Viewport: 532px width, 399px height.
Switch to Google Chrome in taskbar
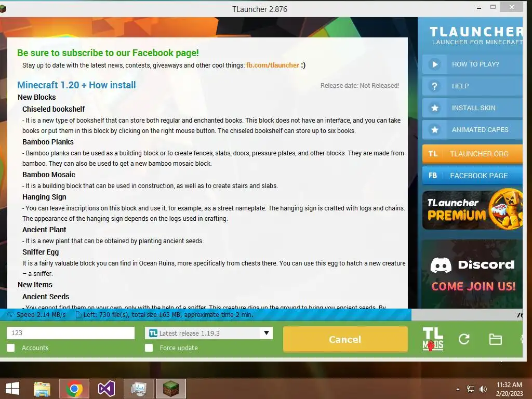click(x=74, y=389)
